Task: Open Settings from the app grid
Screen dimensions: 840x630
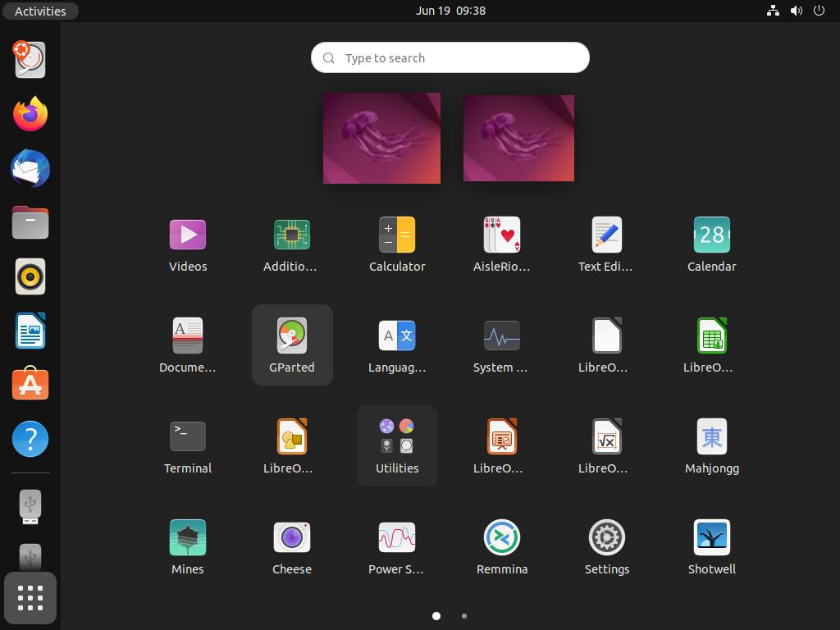Action: tap(607, 546)
